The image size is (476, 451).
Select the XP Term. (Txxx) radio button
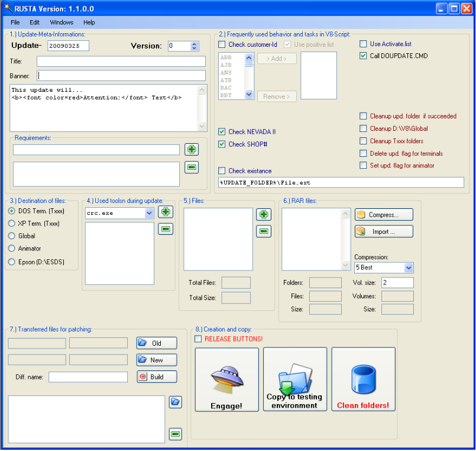click(12, 223)
